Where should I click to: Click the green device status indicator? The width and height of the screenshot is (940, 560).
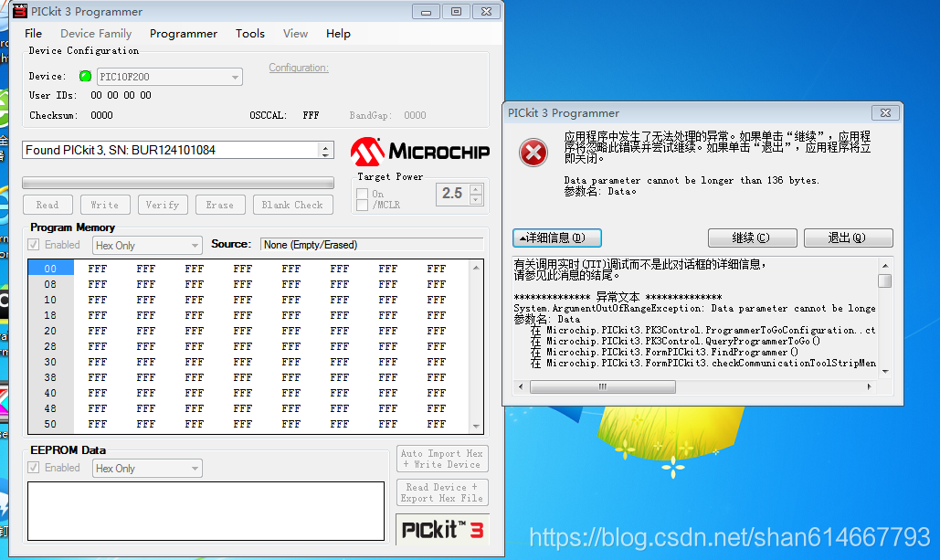[85, 76]
